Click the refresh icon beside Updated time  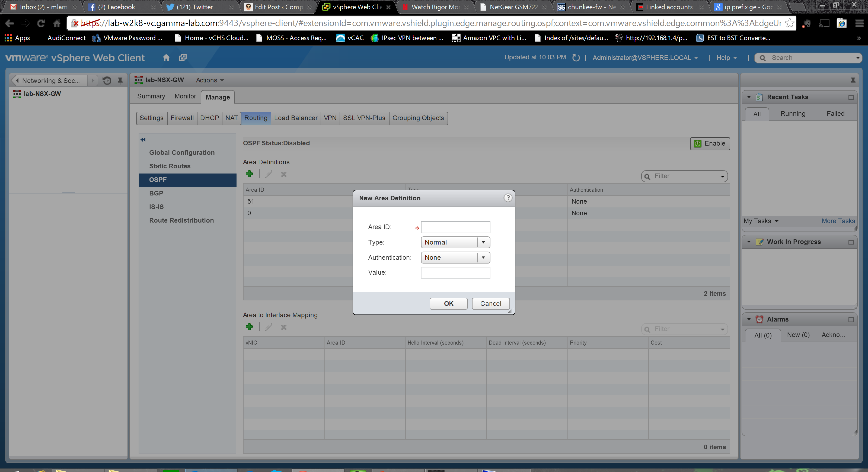click(x=576, y=58)
